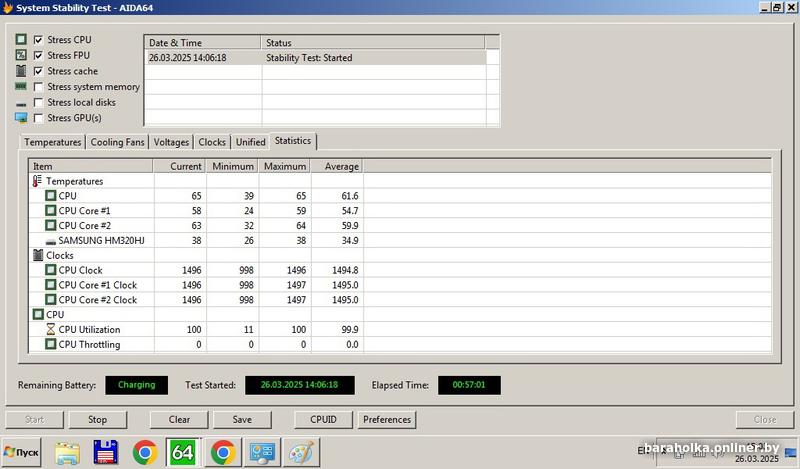800x469 pixels.
Task: Click the Current column header
Action: (x=179, y=166)
